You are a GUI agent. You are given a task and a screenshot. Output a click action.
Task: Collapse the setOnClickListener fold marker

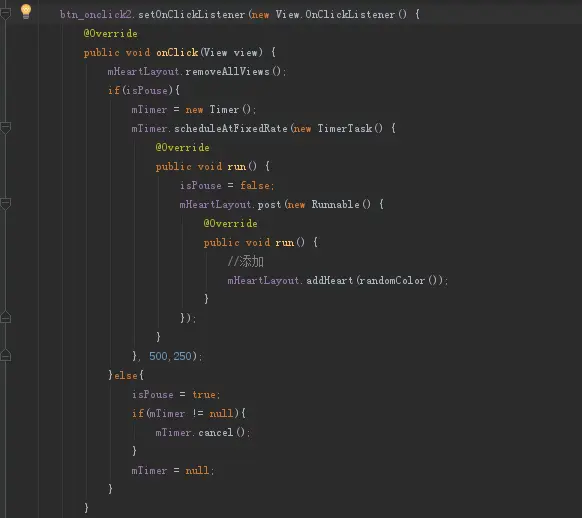(x=5, y=14)
